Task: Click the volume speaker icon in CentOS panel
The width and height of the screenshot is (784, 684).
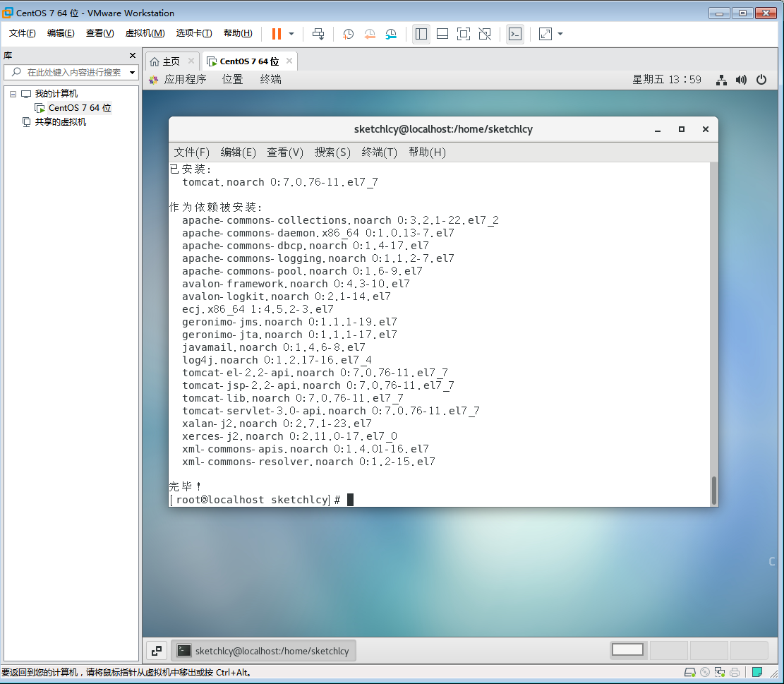Action: 741,80
